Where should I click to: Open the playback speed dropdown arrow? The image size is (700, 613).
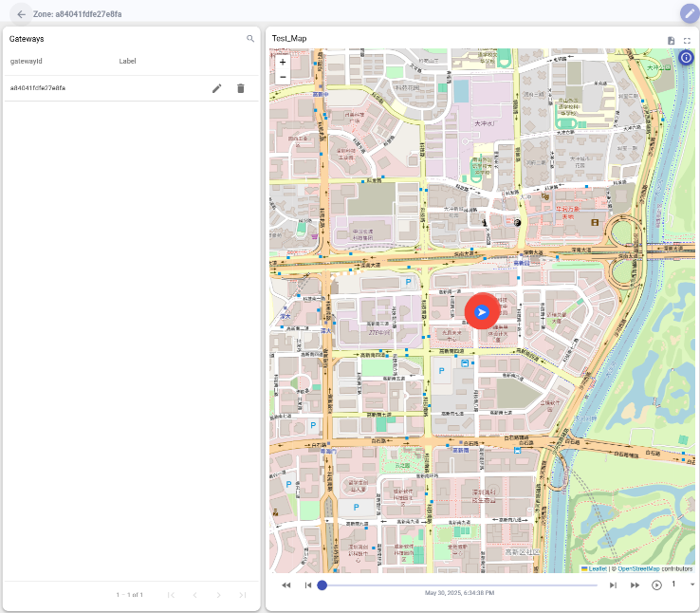(x=692, y=585)
